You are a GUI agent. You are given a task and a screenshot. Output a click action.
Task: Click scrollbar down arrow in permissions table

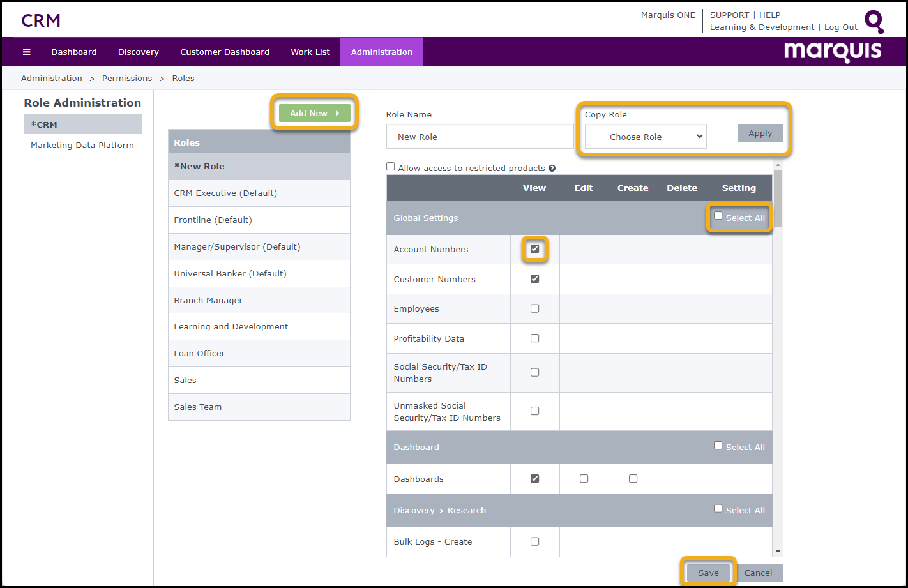point(777,552)
